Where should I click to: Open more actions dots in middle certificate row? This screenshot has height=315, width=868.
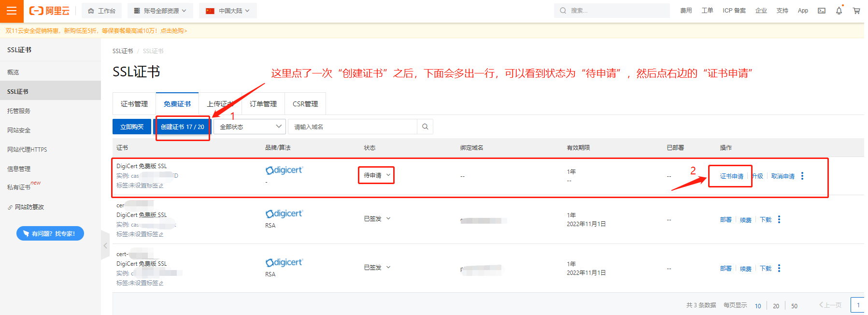pos(779,219)
